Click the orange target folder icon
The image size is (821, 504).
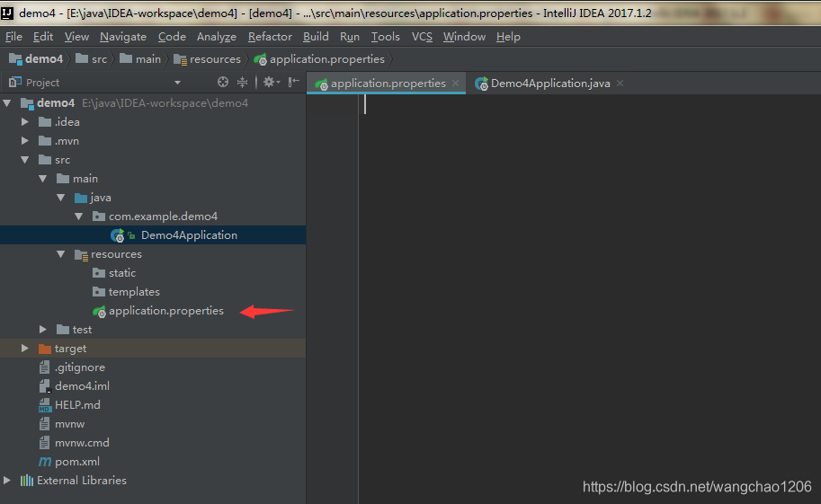(45, 349)
